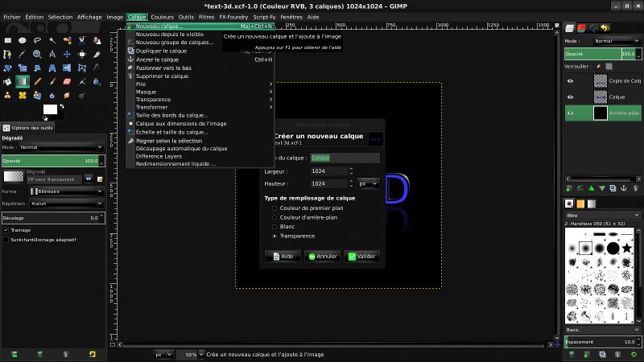644x362 pixels.
Task: Click the Annuler button
Action: pyautogui.click(x=323, y=256)
